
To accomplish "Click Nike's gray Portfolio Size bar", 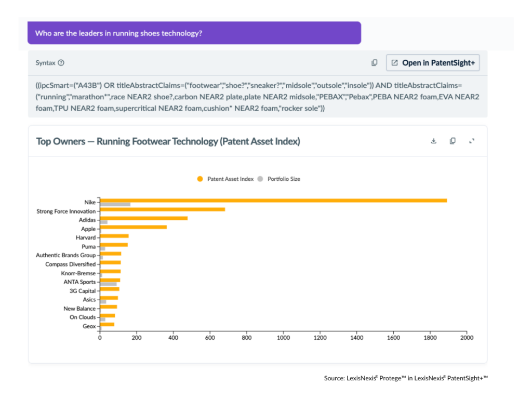I will point(115,204).
